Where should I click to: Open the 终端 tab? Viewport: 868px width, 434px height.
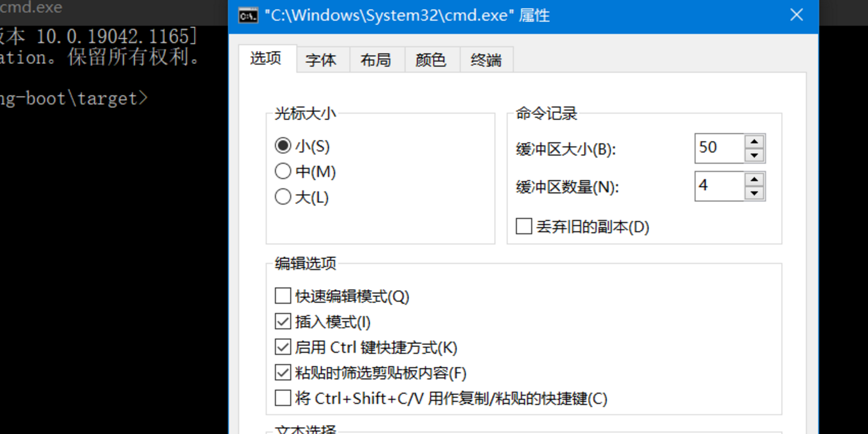(486, 60)
